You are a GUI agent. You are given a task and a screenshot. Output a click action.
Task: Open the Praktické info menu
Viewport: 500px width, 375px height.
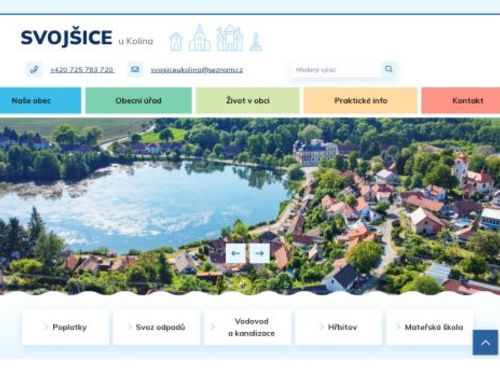point(360,100)
